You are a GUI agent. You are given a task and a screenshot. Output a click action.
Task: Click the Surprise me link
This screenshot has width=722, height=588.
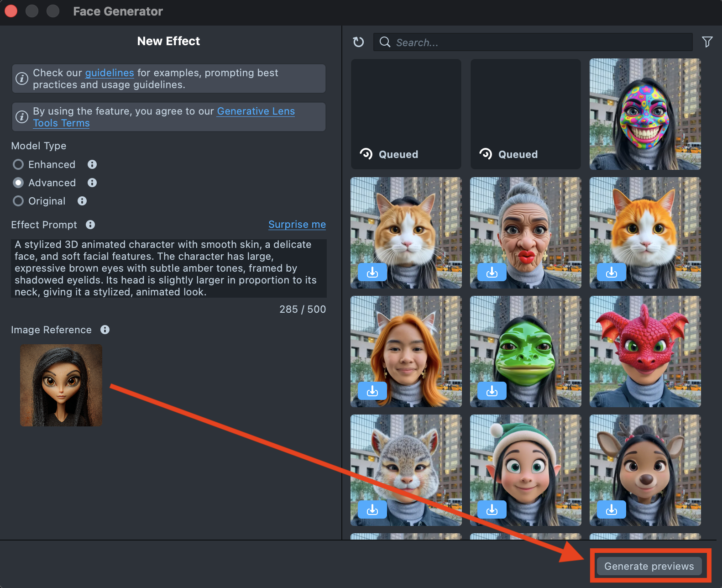pos(297,225)
